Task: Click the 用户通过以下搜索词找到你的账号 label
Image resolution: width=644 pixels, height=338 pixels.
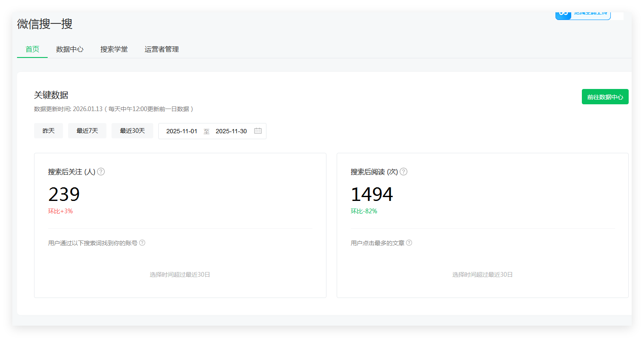Action: [x=93, y=243]
